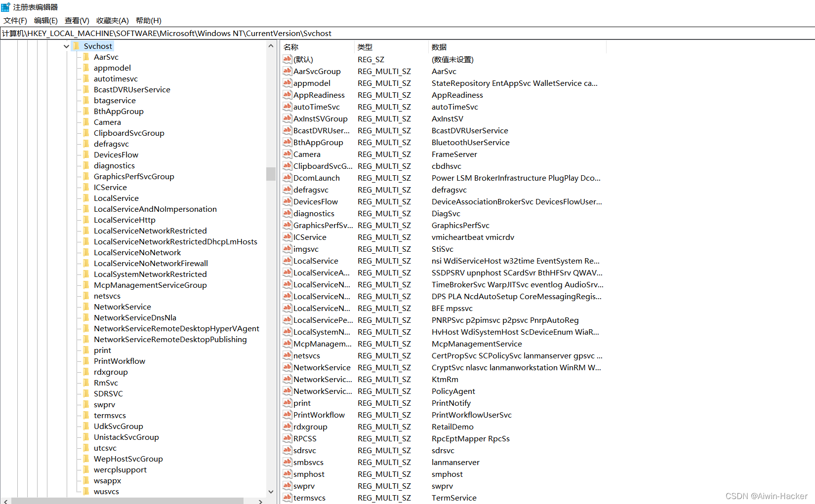Click the 'vmicheartbeat vmicrdv' data cell
815x504 pixels.
click(473, 237)
